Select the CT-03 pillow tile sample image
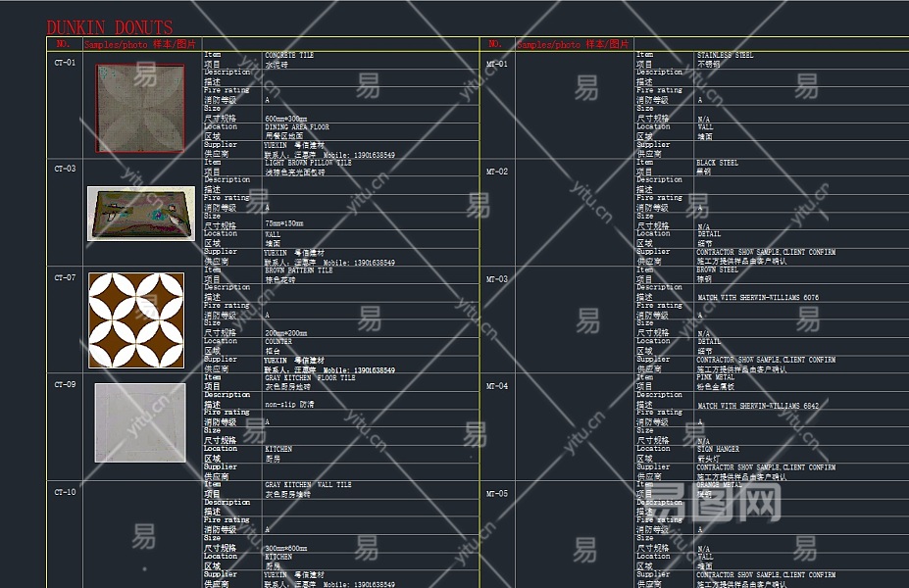 141,214
